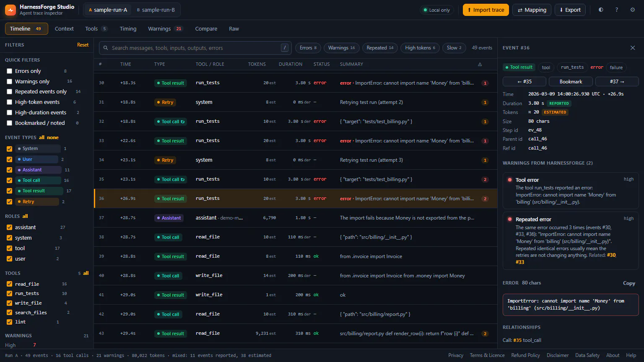Viewport: 644px width, 362px height.
Task: Copy the error text
Action: (629, 283)
